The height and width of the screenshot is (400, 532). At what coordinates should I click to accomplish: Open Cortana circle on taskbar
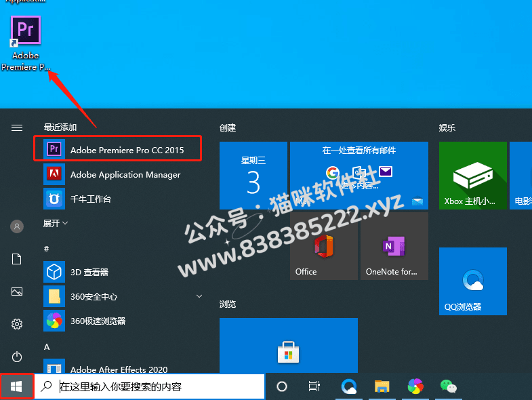pyautogui.click(x=282, y=386)
